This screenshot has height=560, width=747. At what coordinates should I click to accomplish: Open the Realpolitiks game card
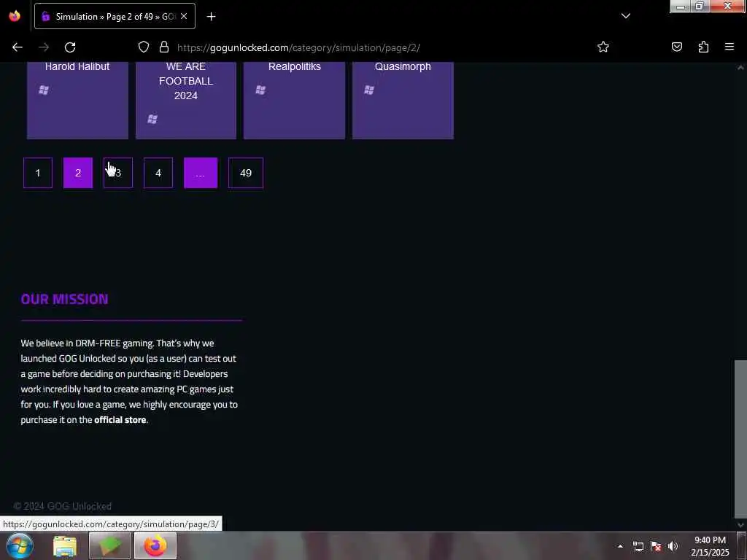295,101
